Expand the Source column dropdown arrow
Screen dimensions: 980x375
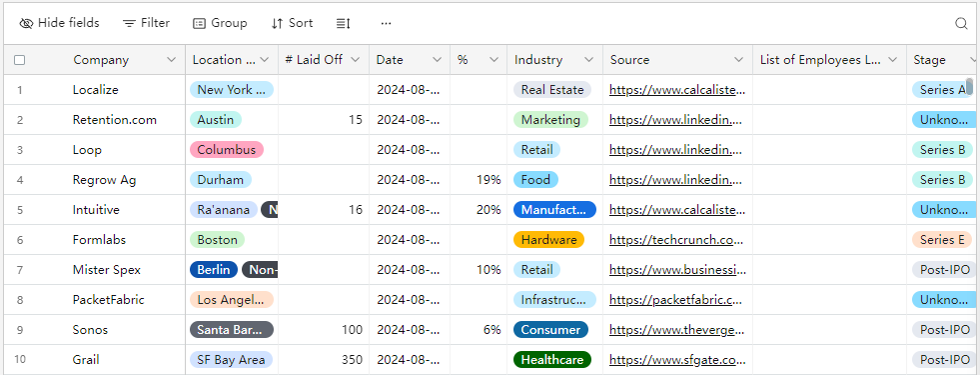739,60
